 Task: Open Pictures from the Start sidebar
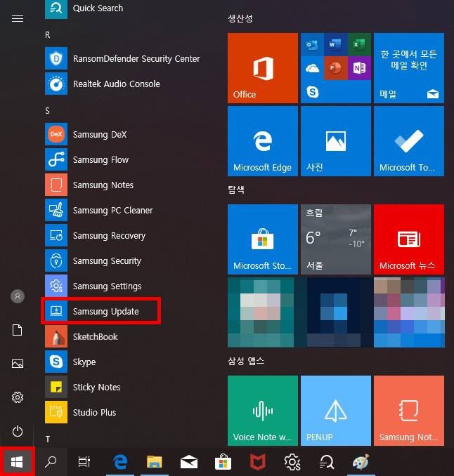click(x=18, y=364)
